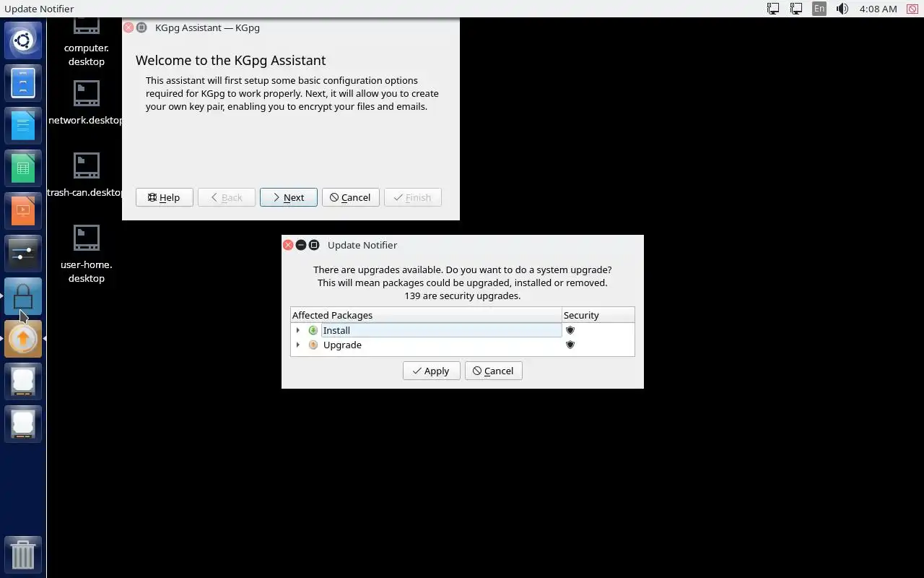
Task: Click the Affected Packages column header
Action: (x=426, y=315)
